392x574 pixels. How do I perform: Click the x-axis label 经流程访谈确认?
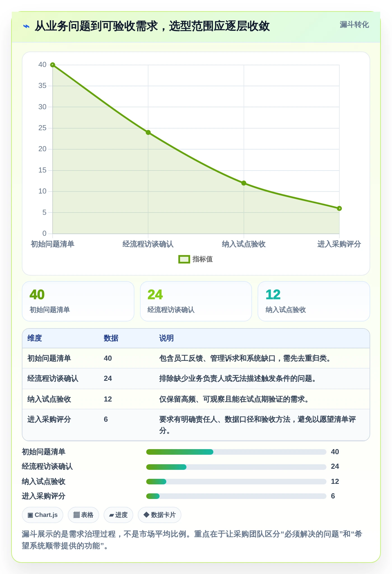(148, 244)
